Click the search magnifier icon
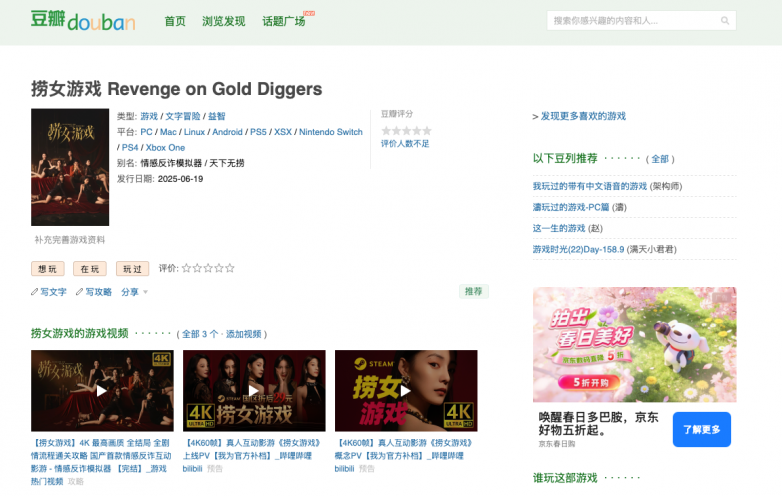The image size is (782, 496). (725, 21)
